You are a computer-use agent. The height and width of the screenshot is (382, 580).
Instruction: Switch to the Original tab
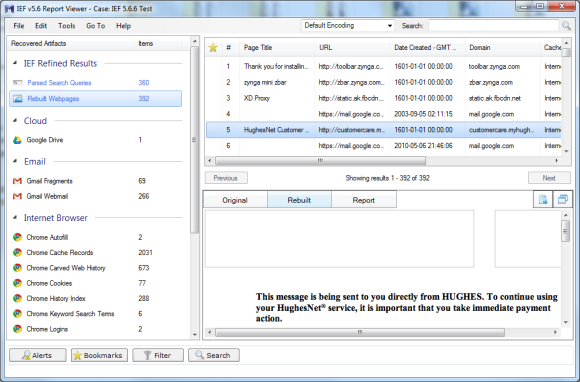235,200
